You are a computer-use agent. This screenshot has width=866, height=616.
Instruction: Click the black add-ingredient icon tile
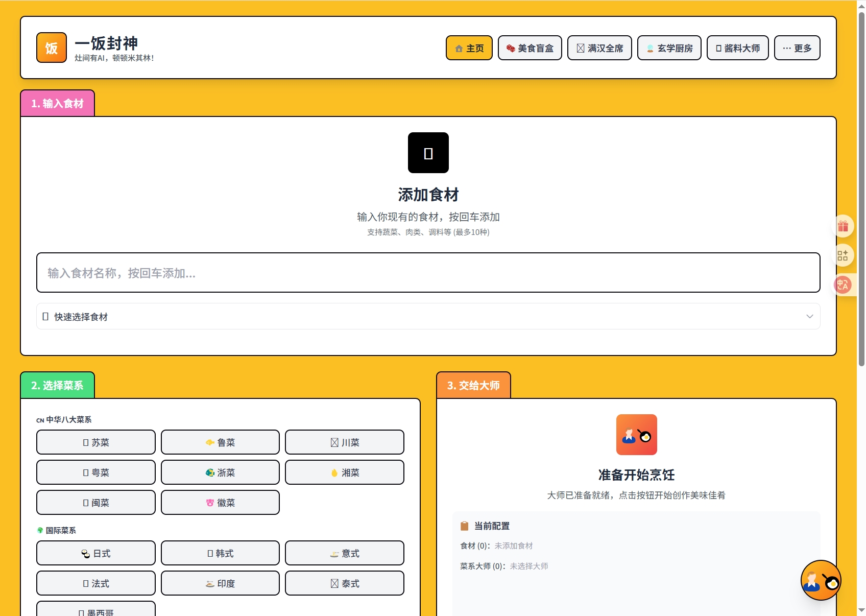[x=428, y=153]
